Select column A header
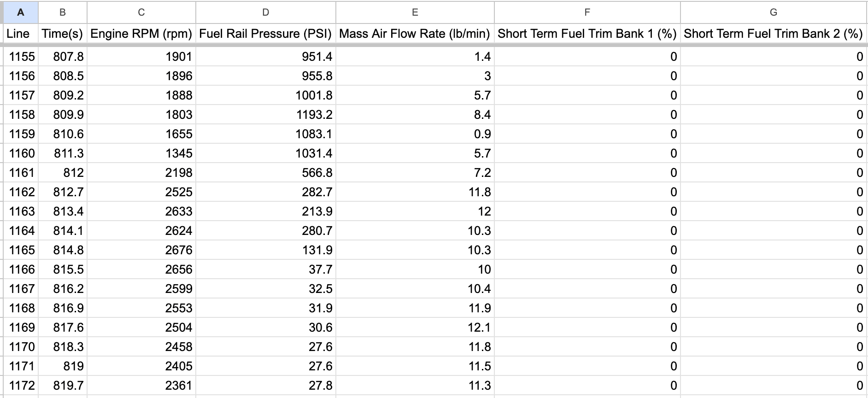 pyautogui.click(x=21, y=12)
